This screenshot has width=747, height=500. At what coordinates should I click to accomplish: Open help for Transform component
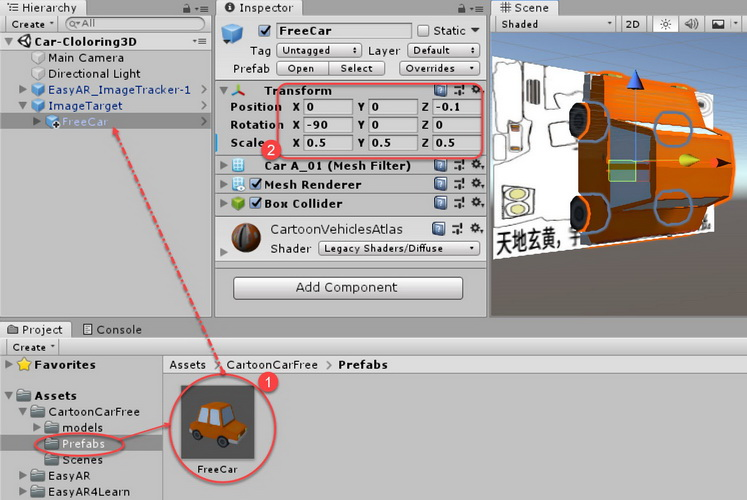coord(440,90)
